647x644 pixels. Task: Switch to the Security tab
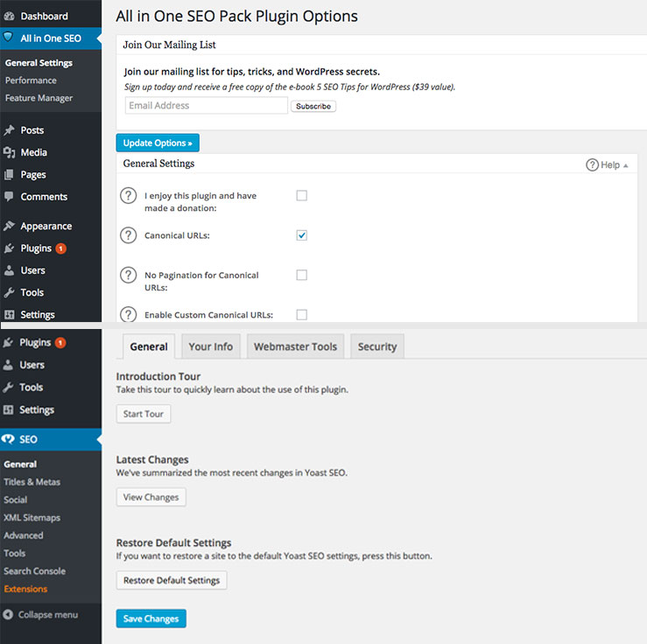pos(377,346)
